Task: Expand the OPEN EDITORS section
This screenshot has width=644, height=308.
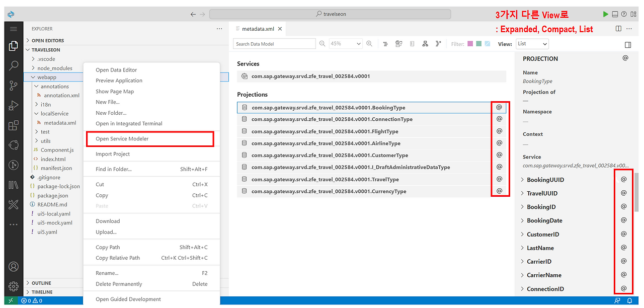Action: (x=48, y=40)
